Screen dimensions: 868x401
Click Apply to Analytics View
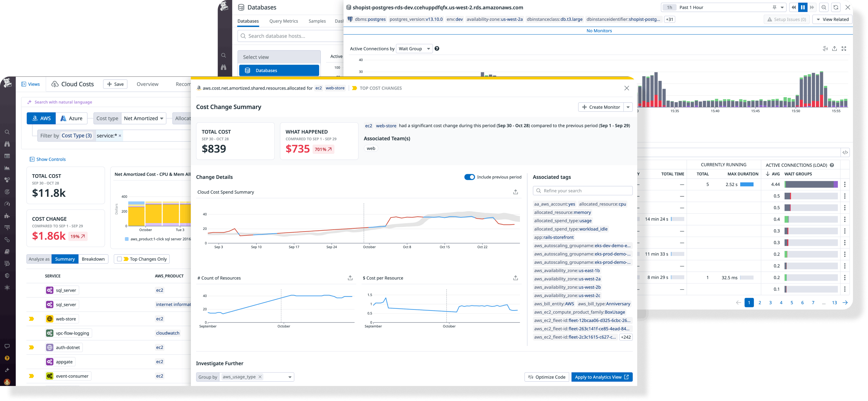coord(602,377)
